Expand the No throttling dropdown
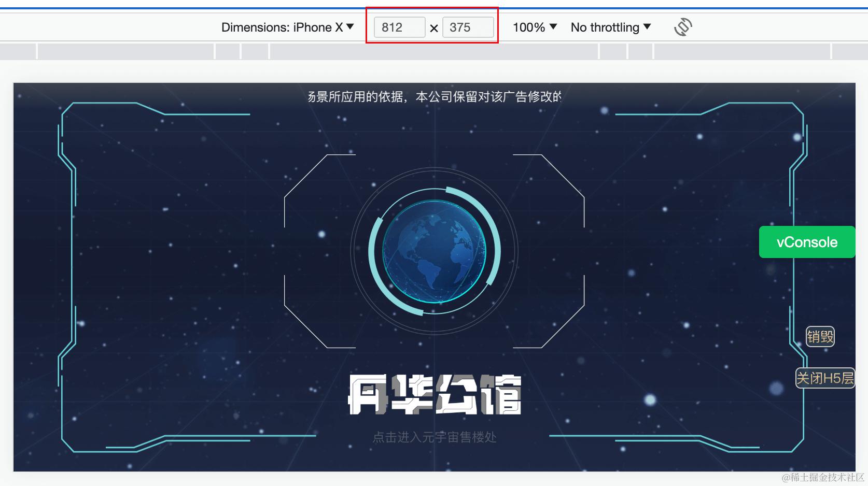The width and height of the screenshot is (868, 486). (x=610, y=27)
